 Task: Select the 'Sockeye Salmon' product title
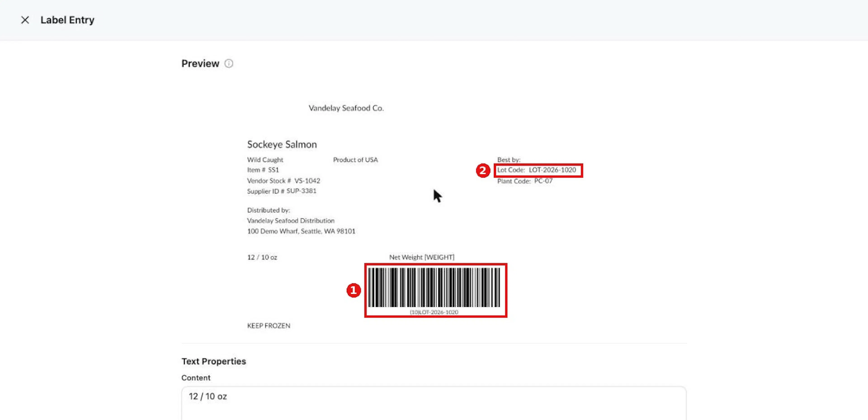pyautogui.click(x=282, y=144)
